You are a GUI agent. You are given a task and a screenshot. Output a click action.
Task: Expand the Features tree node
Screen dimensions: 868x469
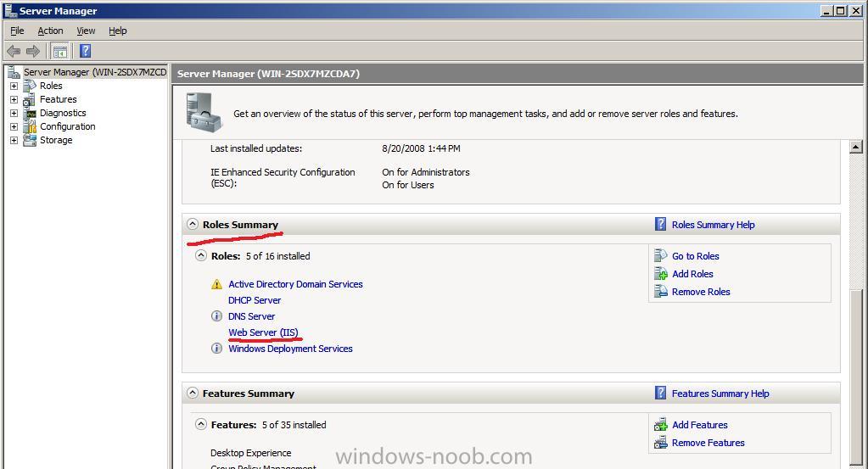coord(14,99)
